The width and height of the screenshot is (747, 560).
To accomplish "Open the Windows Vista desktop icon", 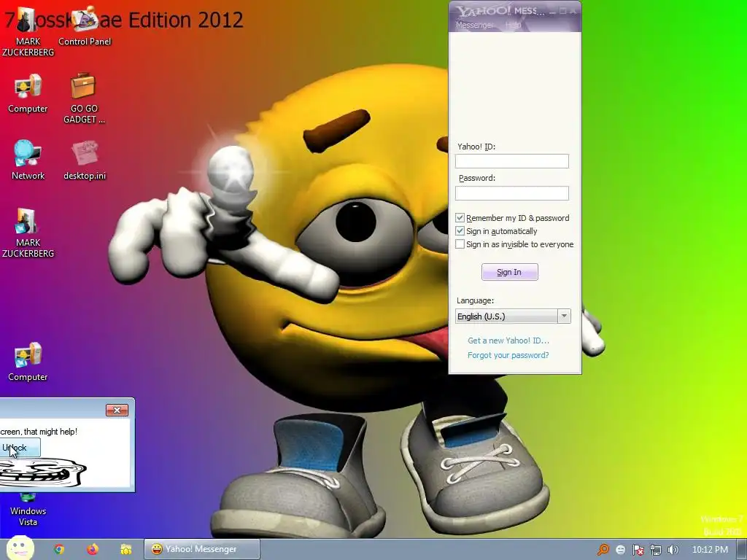I will 28,510.
